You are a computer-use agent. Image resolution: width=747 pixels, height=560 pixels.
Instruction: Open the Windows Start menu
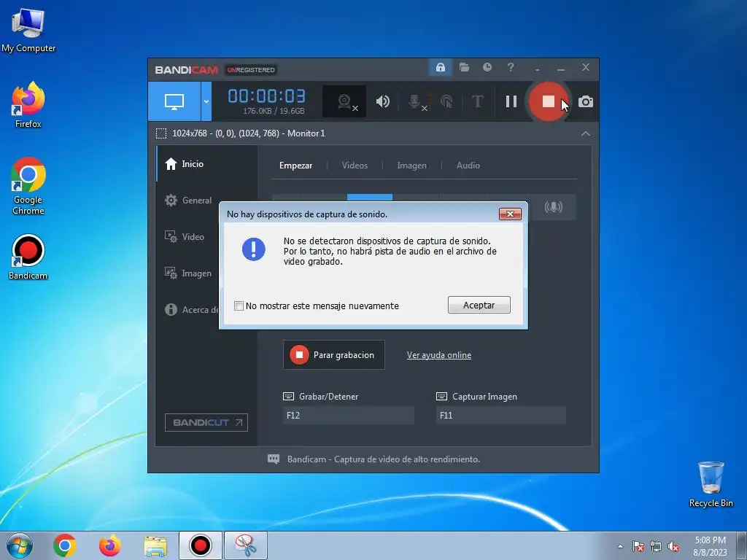click(20, 545)
